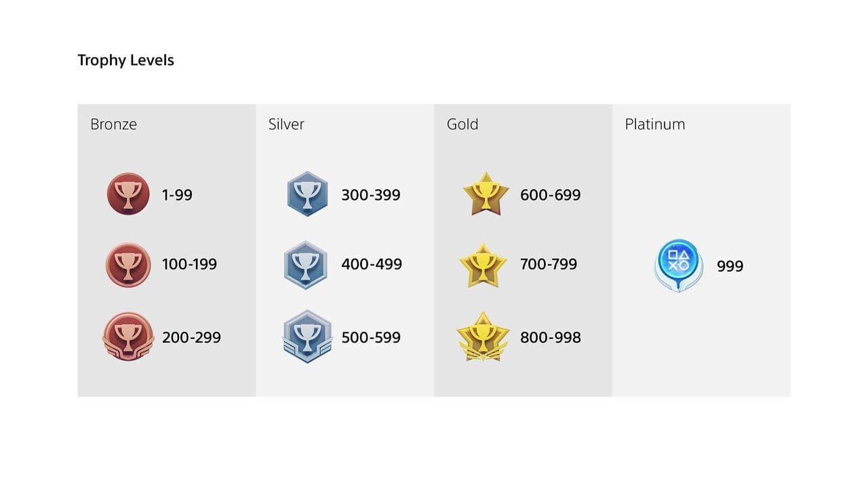Screen dimensions: 868x488
Task: Click the 999 level label
Action: click(730, 266)
